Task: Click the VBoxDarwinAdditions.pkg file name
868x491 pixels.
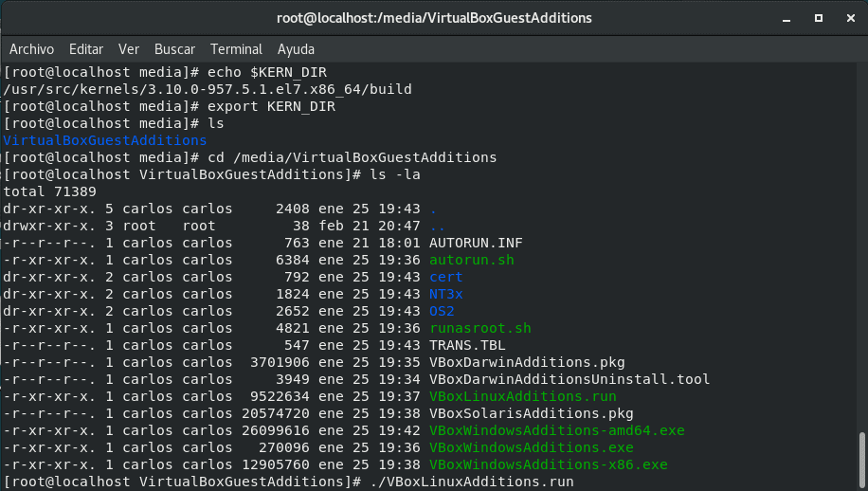Action: pyautogui.click(x=527, y=363)
